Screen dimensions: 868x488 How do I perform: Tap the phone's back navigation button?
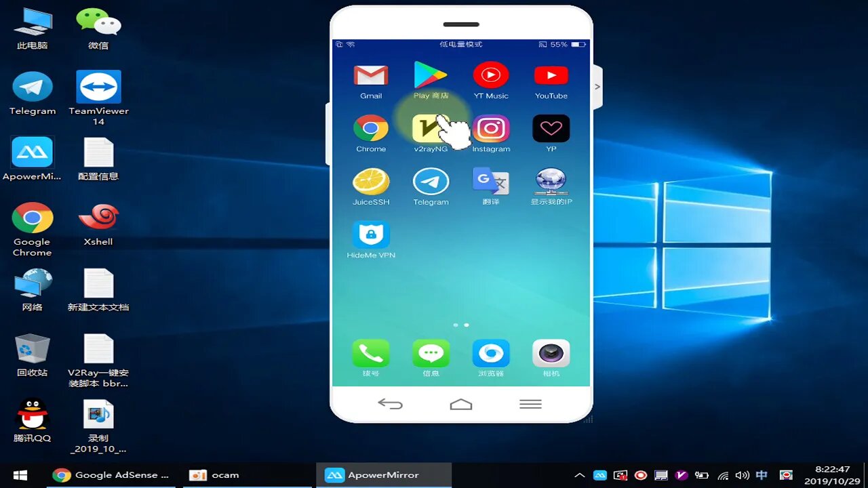[391, 404]
